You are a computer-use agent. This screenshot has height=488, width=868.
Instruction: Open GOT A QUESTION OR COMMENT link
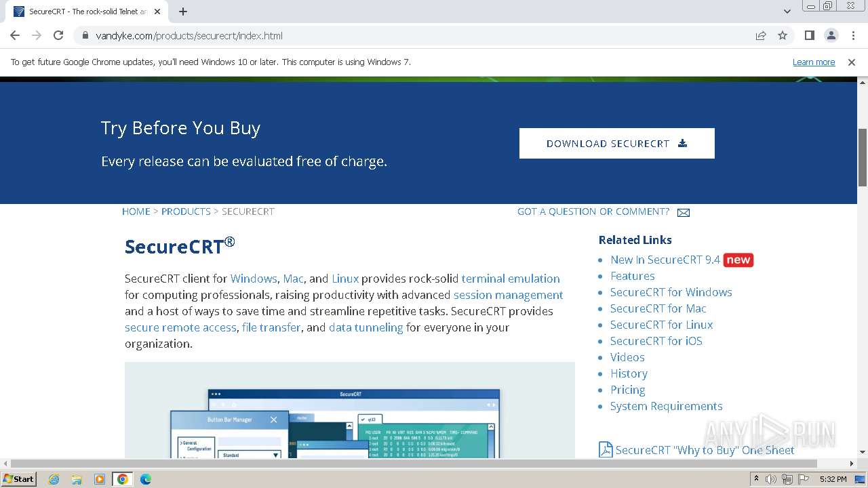click(x=593, y=211)
